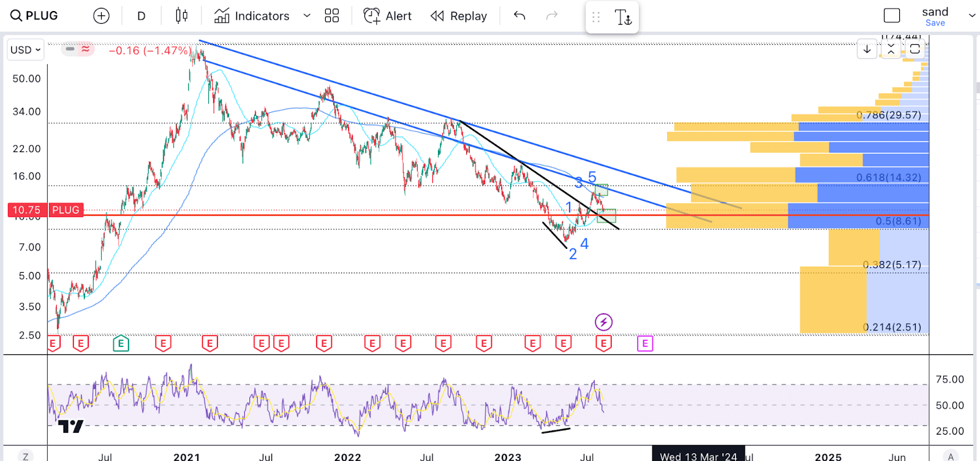Toggle the grey dash legend pill
Screen dimensions: 980x461
70,49
